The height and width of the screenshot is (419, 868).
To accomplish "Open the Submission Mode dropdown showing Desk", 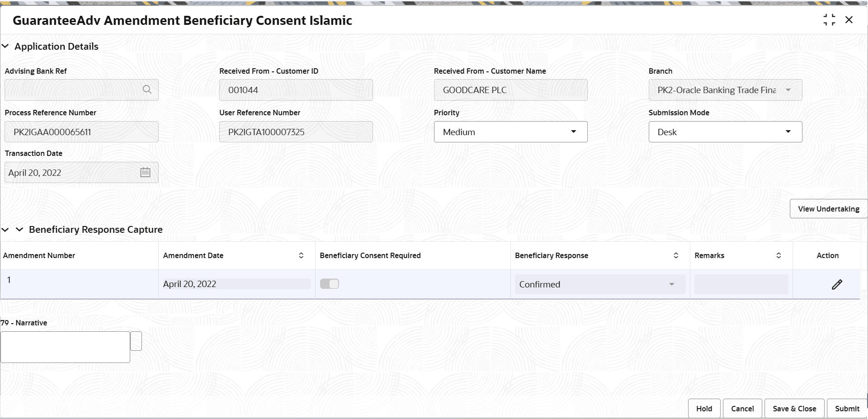I will (x=725, y=132).
